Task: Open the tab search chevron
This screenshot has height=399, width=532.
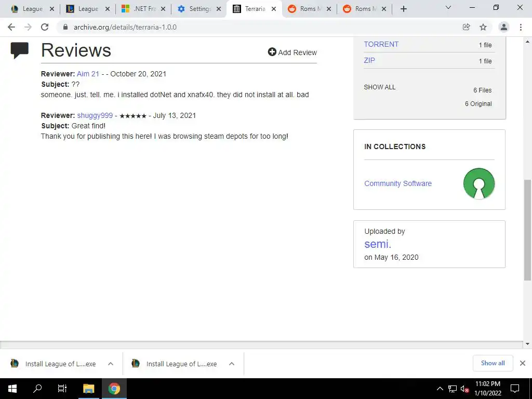Action: 448,7
